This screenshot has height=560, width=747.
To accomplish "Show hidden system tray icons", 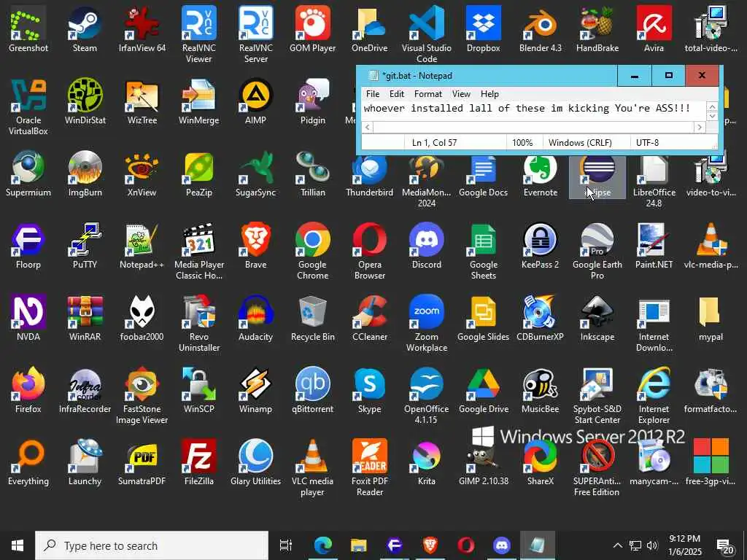I will 617,545.
